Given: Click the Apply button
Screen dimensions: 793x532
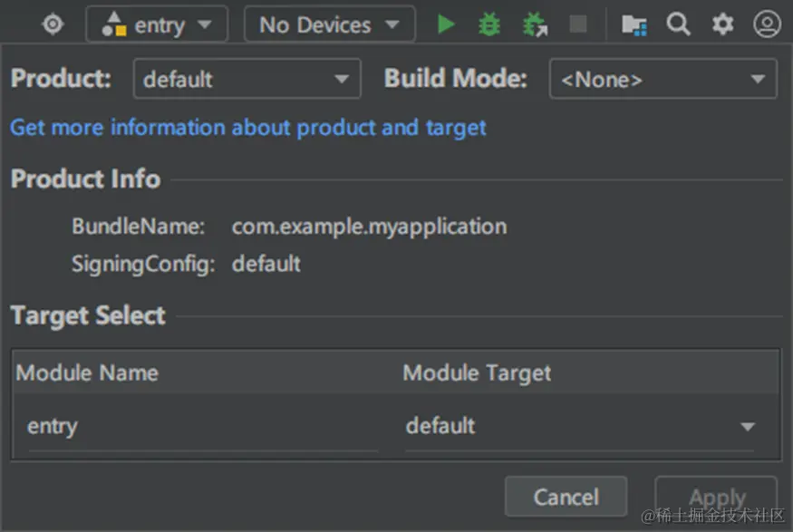Looking at the screenshot, I should [716, 497].
